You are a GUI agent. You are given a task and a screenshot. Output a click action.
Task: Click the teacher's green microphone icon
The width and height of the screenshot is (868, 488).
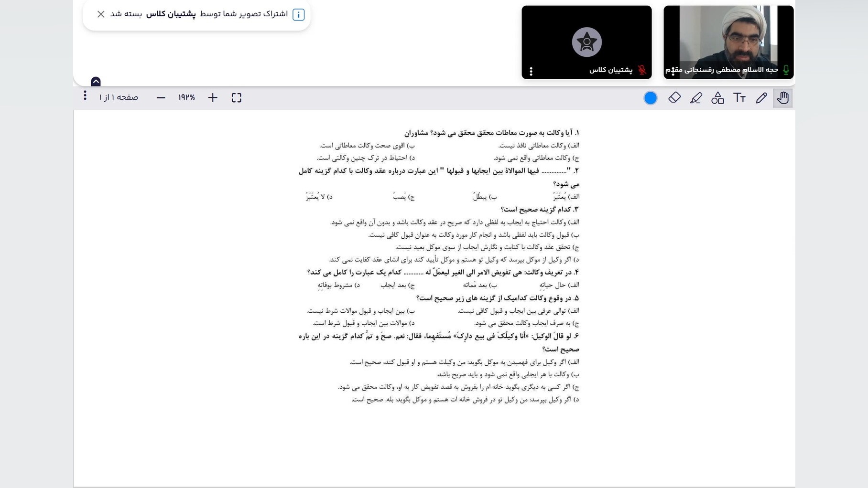[786, 70]
